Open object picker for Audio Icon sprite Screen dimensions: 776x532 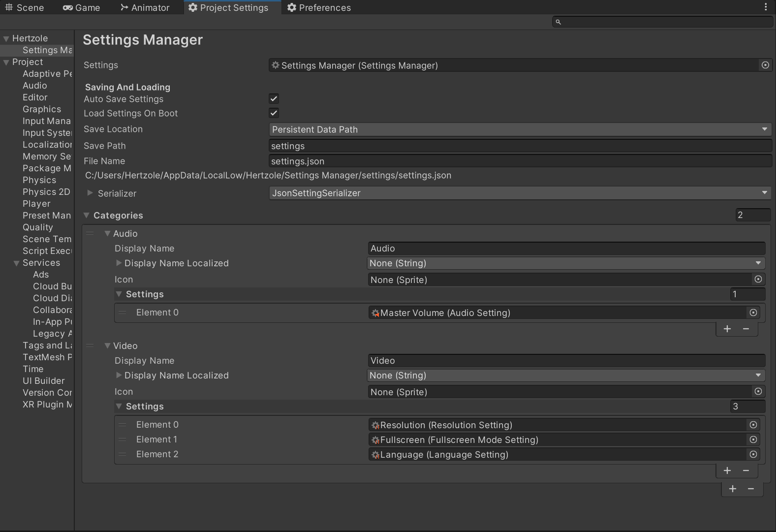click(x=758, y=280)
